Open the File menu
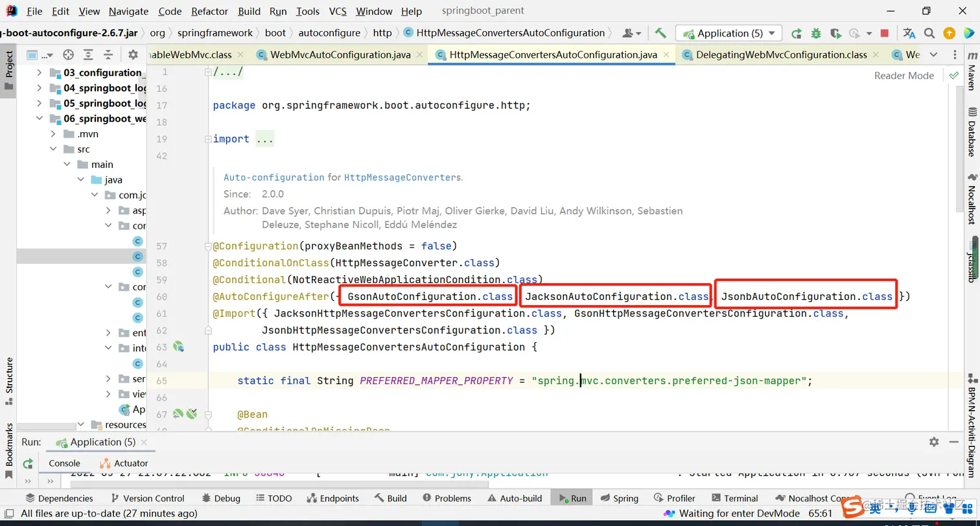 pyautogui.click(x=34, y=11)
